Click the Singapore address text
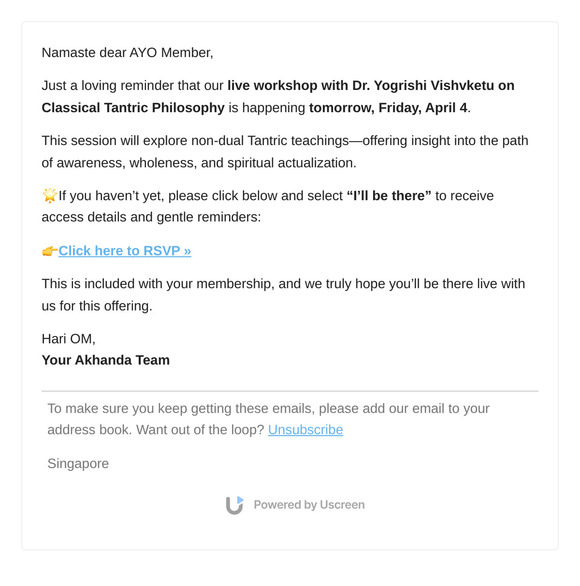Image resolution: width=580 pixels, height=586 pixels. tap(78, 463)
